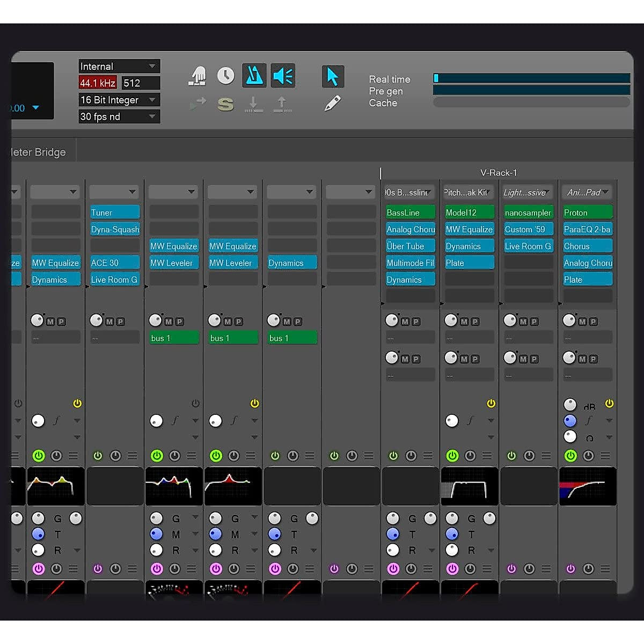
Task: Switch to the Meter Bridge tab
Action: (x=38, y=152)
